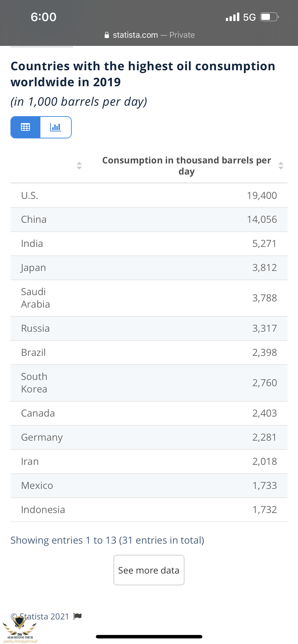This screenshot has height=644, width=298.
Task: Select the China table row
Action: tap(149, 220)
